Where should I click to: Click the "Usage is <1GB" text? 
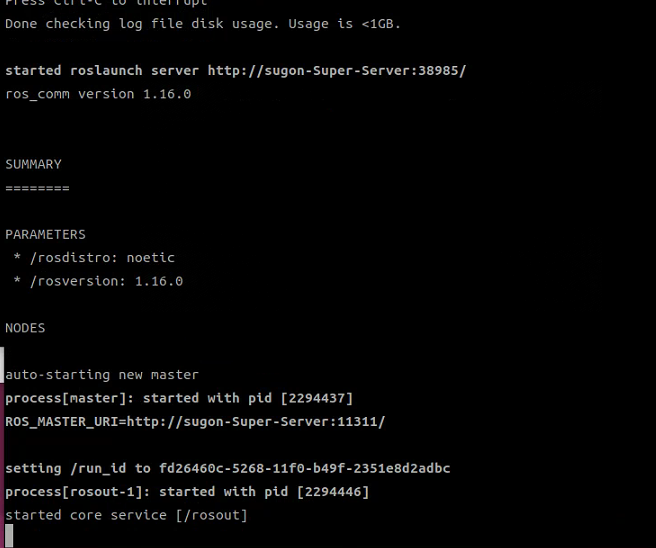[344, 24]
